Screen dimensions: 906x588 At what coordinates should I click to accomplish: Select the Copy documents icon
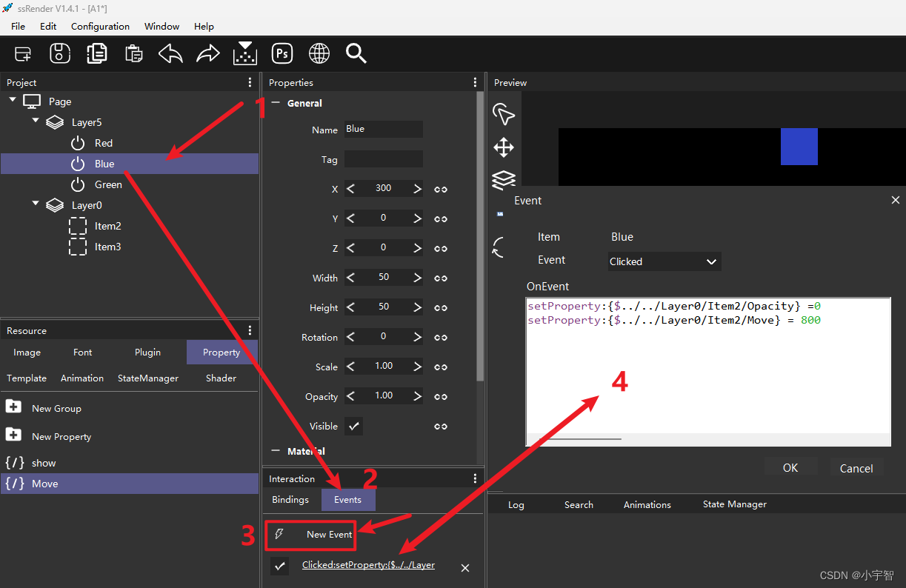(x=96, y=53)
